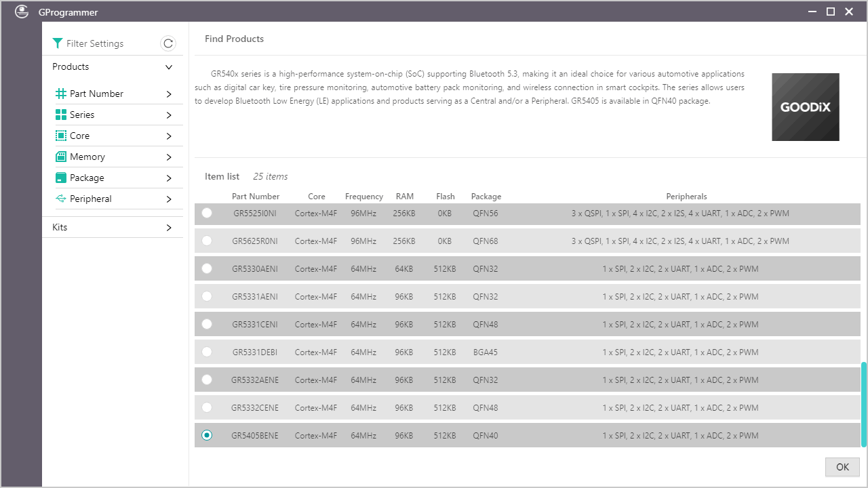Expand the Kits section arrow
This screenshot has width=868, height=488.
pos(169,228)
